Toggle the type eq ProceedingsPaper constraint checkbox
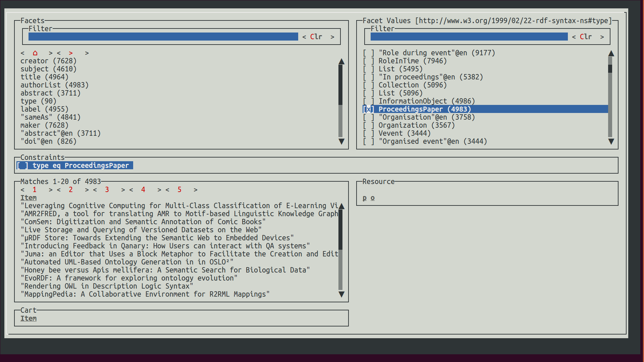Screen dimensions: 644x362 tap(23, 166)
